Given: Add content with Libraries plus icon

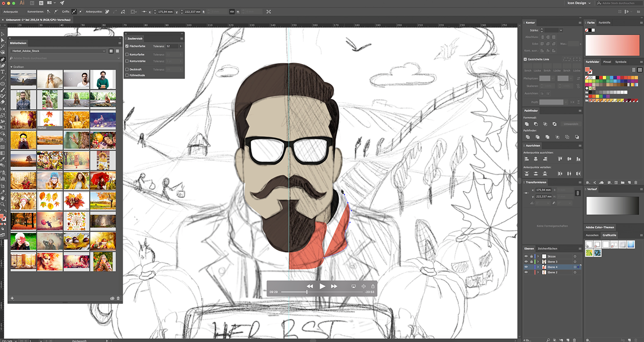Looking at the screenshot, I should (x=12, y=298).
